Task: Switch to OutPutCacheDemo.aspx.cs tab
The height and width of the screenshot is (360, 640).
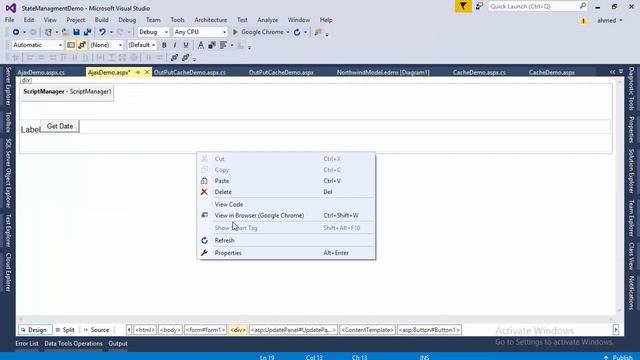Action: click(x=190, y=72)
